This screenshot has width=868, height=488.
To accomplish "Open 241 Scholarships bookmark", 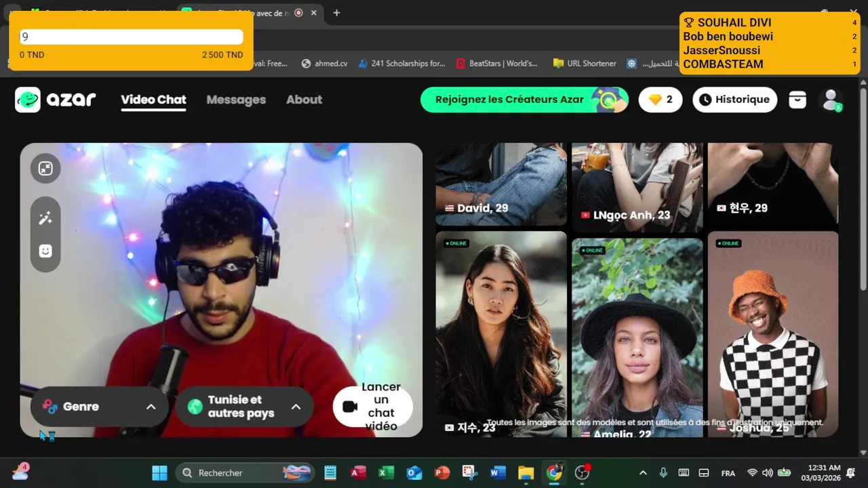I will (x=401, y=63).
